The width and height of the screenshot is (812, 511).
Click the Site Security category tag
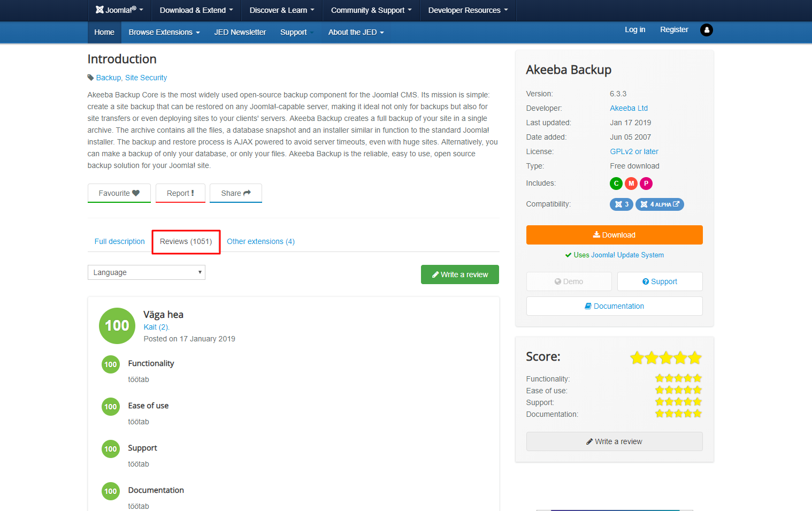tap(146, 78)
